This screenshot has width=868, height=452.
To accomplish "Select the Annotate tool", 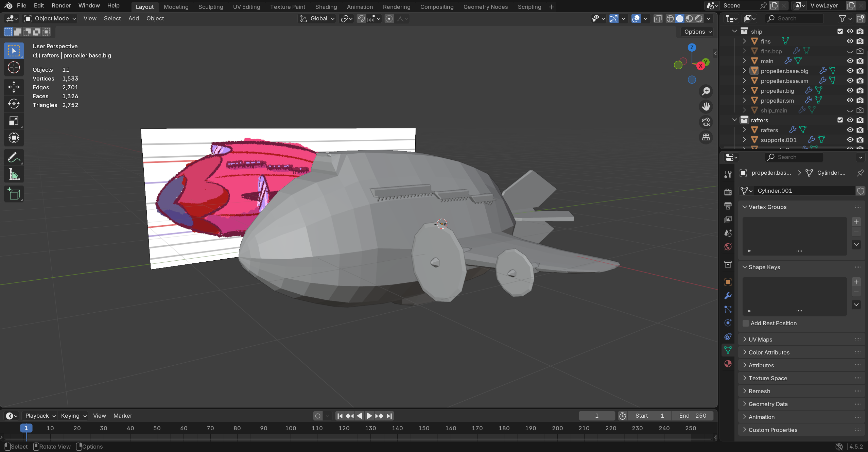I will [x=14, y=157].
